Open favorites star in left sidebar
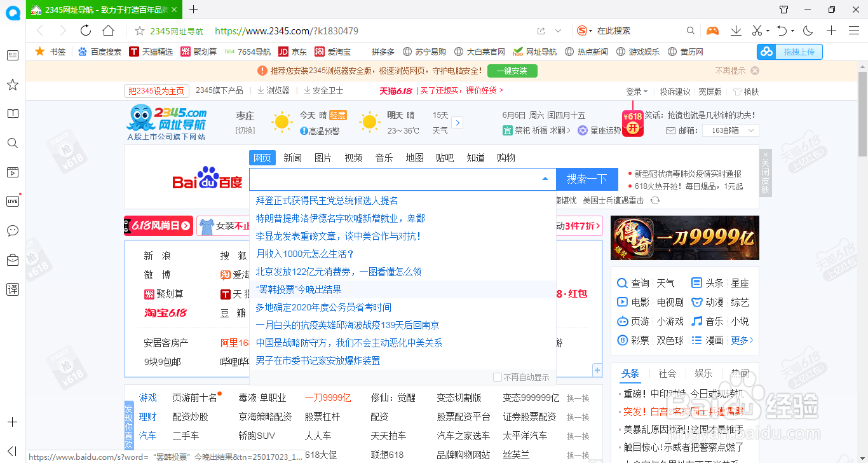The width and height of the screenshot is (868, 463). (x=12, y=85)
